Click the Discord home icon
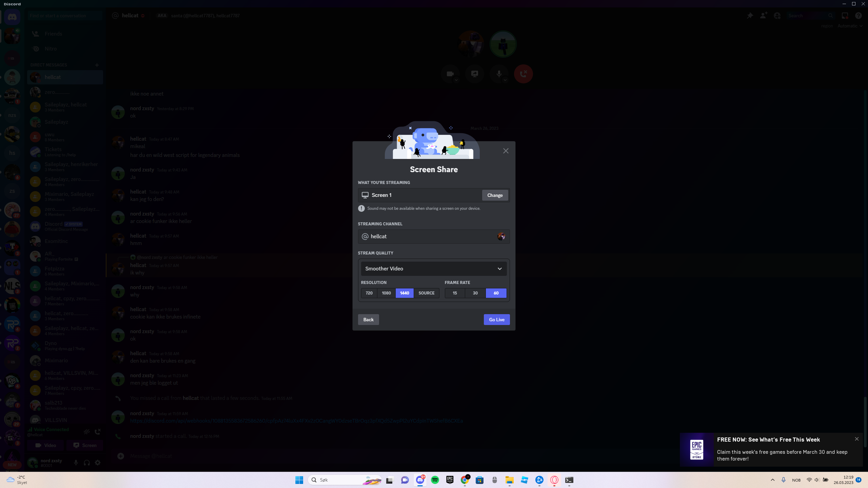Viewport: 868px width, 488px height. click(12, 17)
